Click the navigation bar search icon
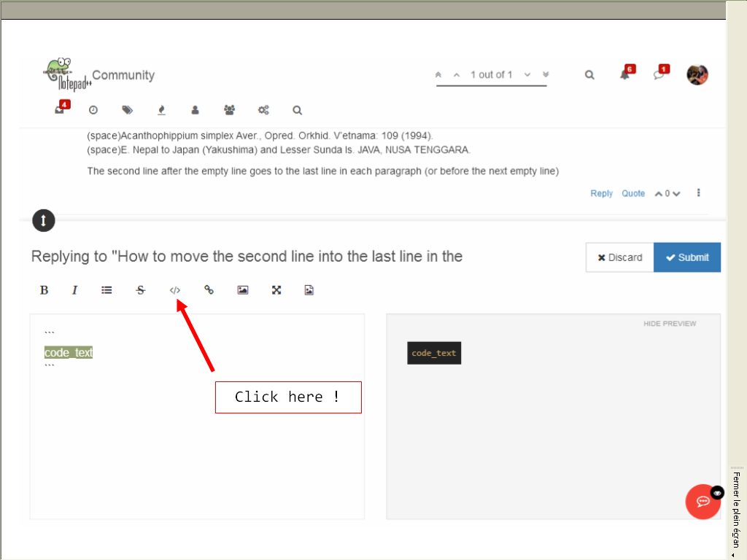 298,111
